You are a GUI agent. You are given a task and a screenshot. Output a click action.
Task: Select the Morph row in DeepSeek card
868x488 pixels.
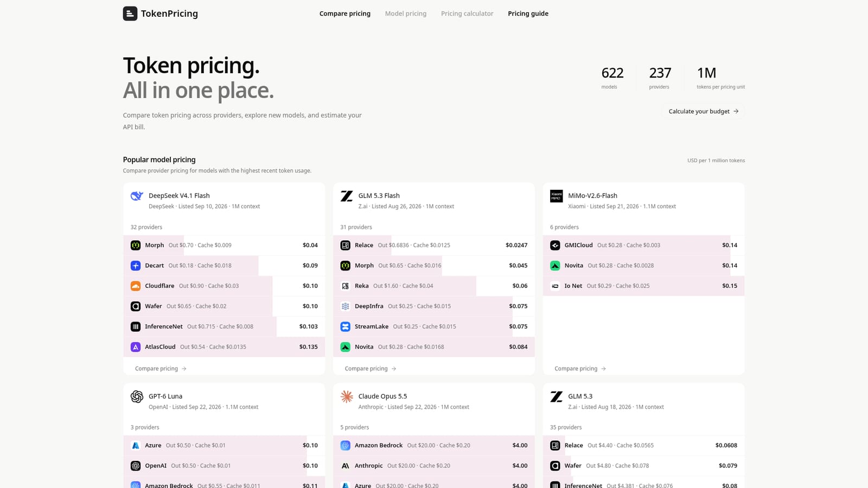pos(224,245)
